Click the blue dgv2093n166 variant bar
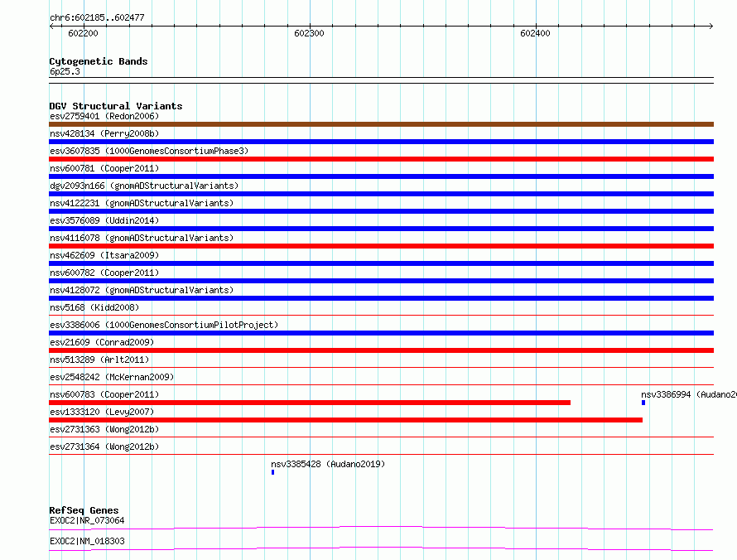Screen dimensions: 737x560 [x=381, y=194]
